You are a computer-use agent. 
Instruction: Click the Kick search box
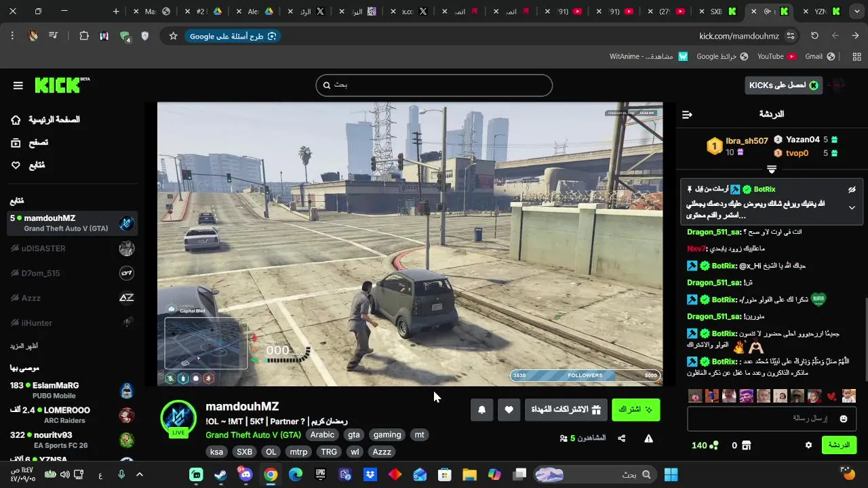point(434,85)
